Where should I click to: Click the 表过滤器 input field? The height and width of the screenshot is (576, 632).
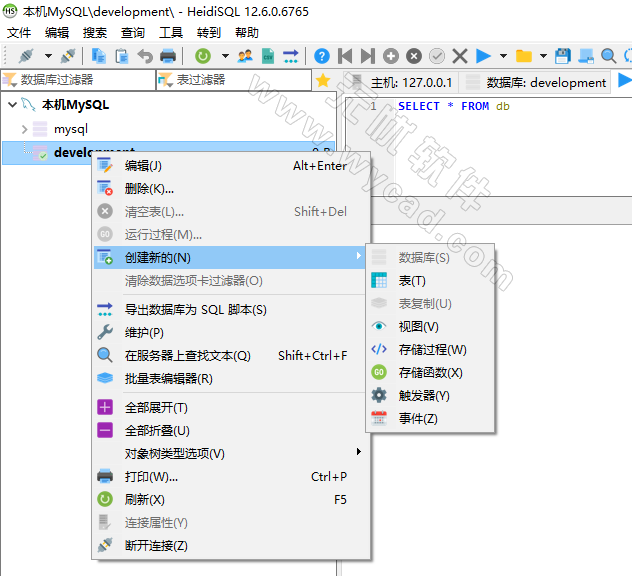(x=234, y=80)
